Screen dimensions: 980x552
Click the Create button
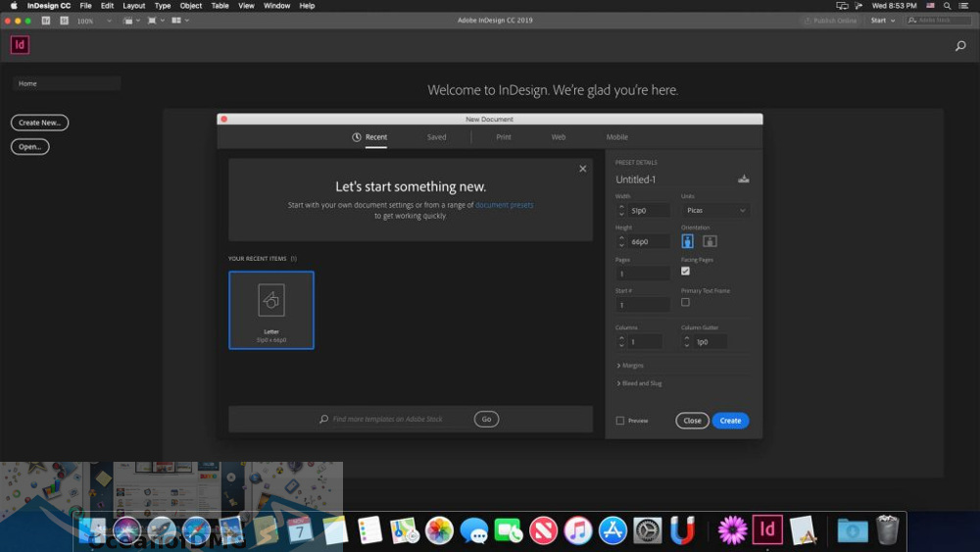coord(730,421)
